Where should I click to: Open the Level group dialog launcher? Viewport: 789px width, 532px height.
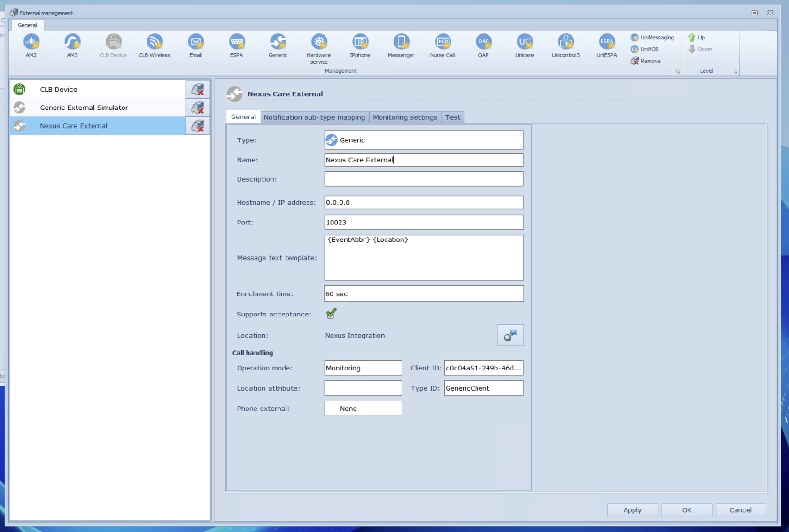735,71
